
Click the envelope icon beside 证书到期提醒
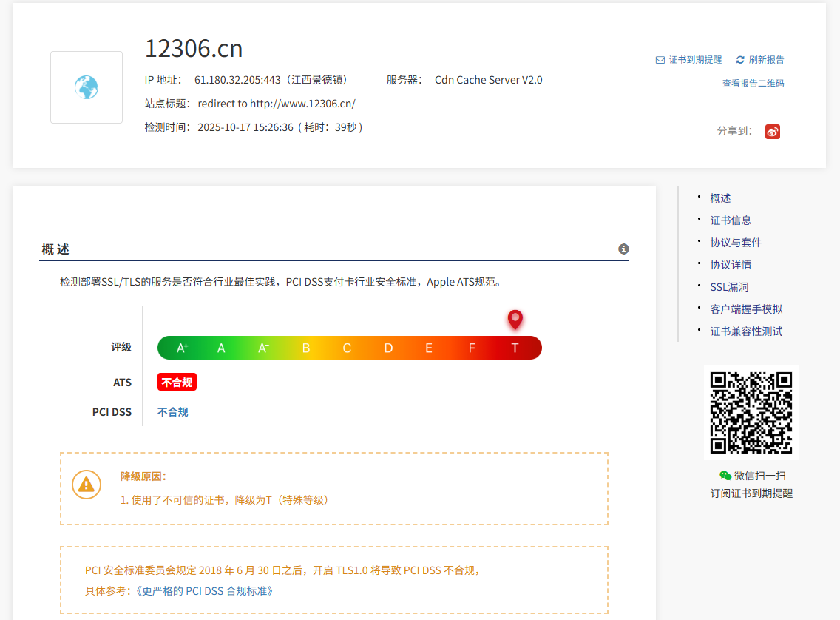pyautogui.click(x=660, y=59)
